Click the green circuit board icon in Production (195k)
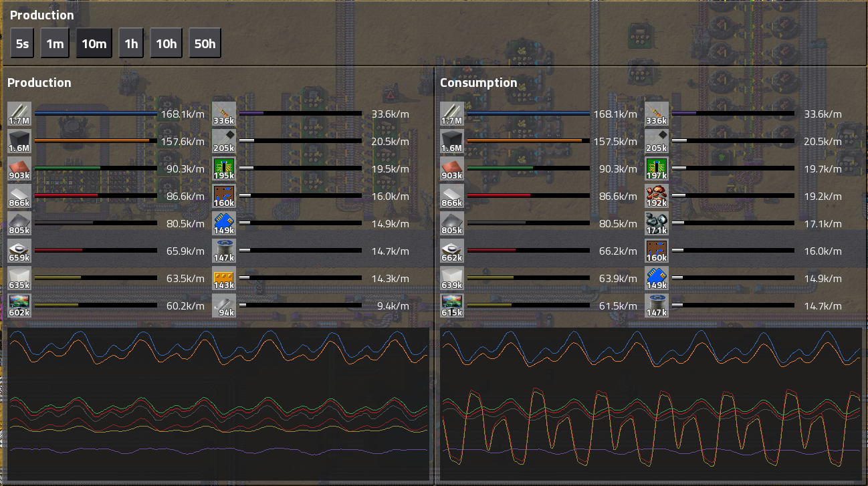Image resolution: width=868 pixels, height=486 pixels. click(x=224, y=169)
